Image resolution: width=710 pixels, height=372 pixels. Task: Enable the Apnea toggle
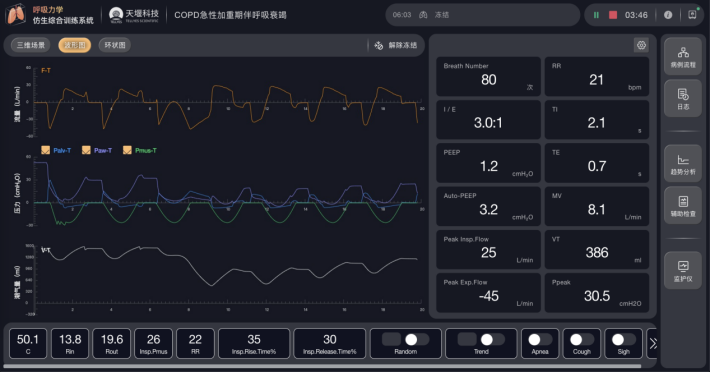540,339
